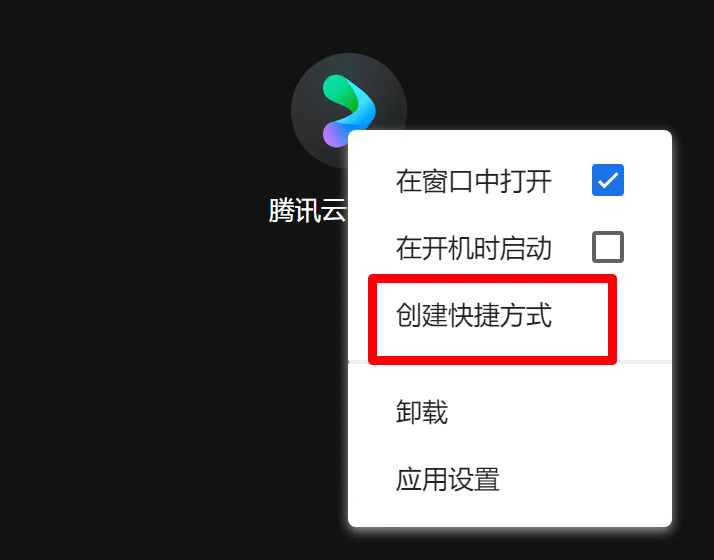Click the dark background to dismiss the menu
714x560 pixels.
[137, 364]
